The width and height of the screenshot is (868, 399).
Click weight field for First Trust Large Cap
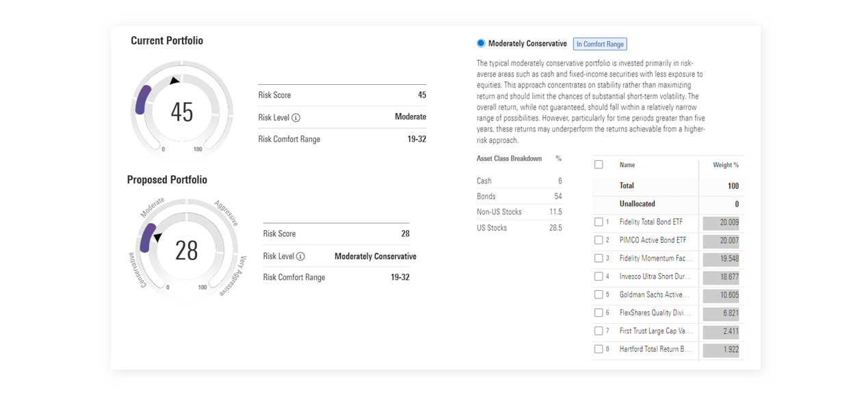click(721, 331)
